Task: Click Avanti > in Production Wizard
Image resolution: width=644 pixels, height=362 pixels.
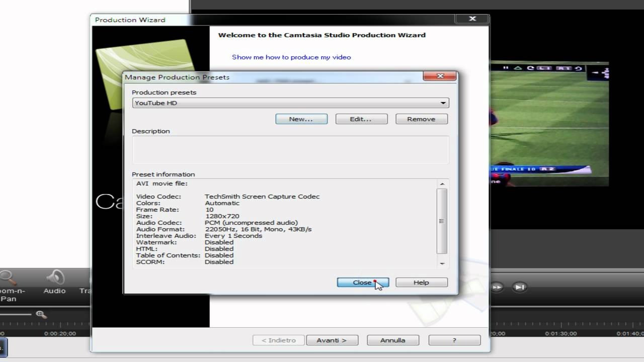Action: (332, 340)
